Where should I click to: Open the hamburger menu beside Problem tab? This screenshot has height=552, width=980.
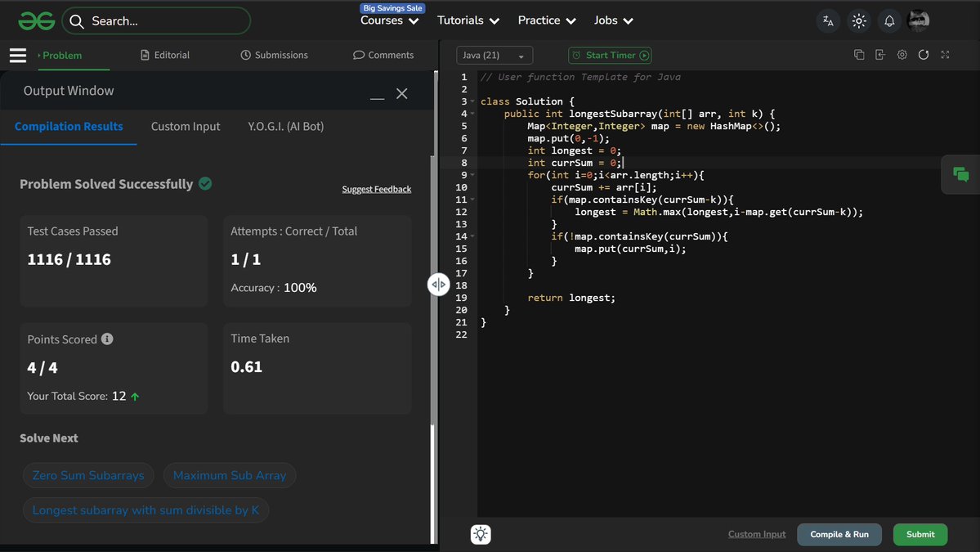tap(17, 55)
